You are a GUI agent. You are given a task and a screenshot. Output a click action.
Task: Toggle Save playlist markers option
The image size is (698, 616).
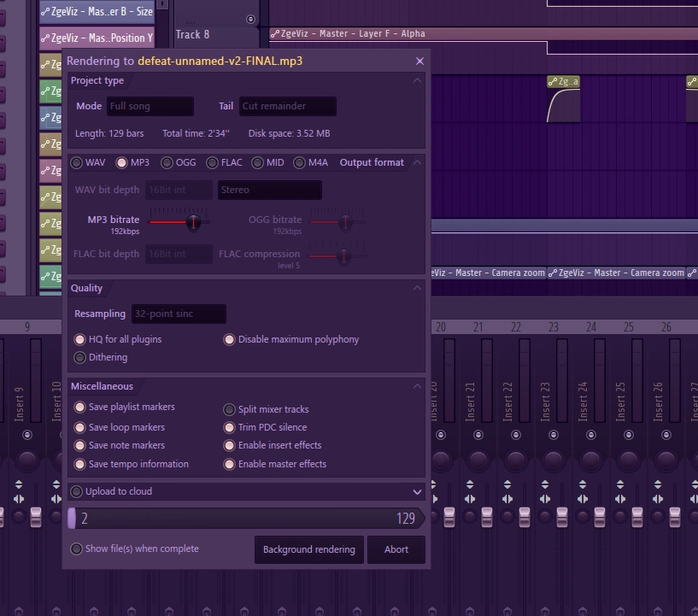click(80, 407)
